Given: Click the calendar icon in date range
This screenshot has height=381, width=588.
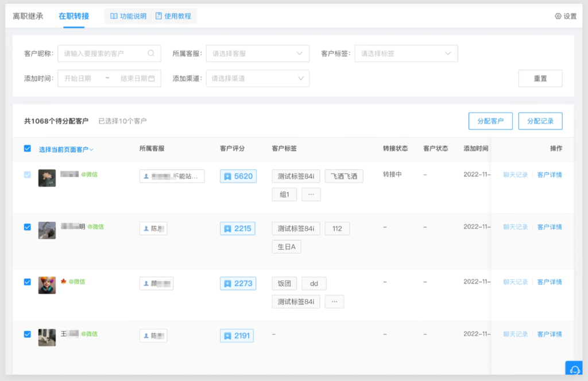Looking at the screenshot, I should (152, 79).
